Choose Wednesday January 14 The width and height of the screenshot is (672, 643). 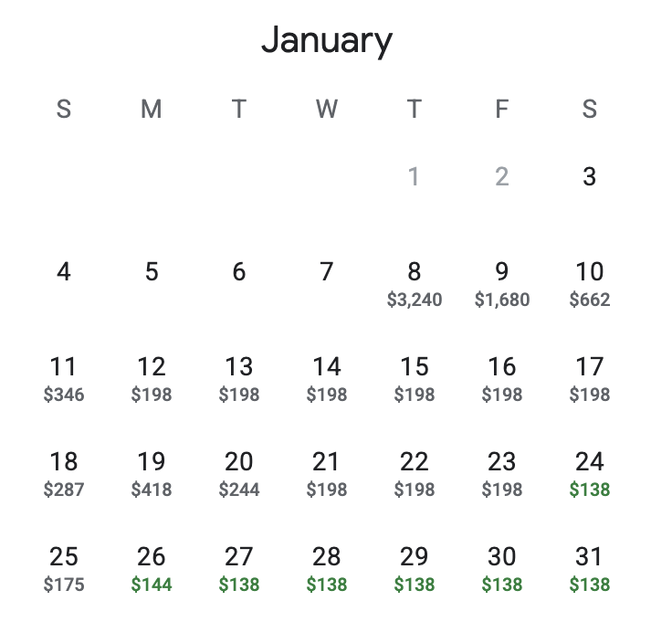[x=327, y=378]
